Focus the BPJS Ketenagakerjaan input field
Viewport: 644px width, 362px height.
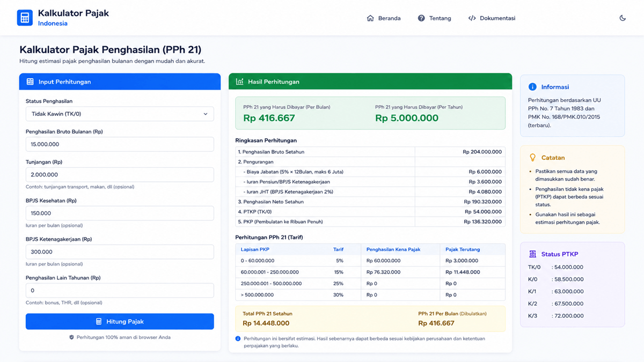120,252
